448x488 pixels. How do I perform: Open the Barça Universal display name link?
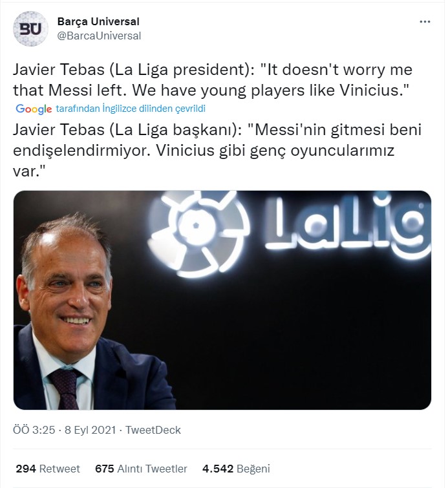98,22
